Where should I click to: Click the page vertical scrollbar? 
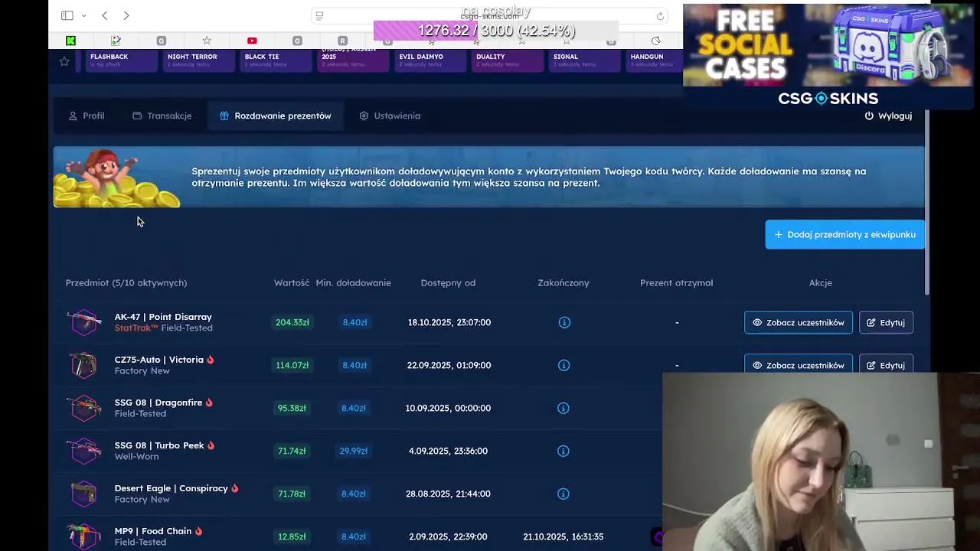(927, 202)
